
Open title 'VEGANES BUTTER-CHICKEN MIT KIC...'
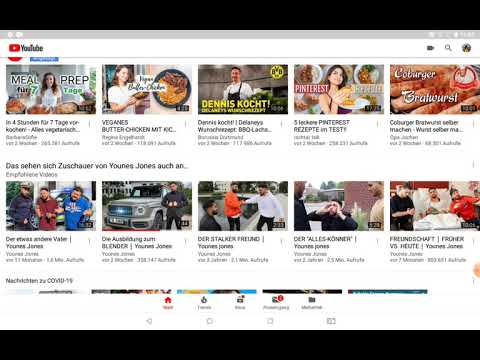139,126
